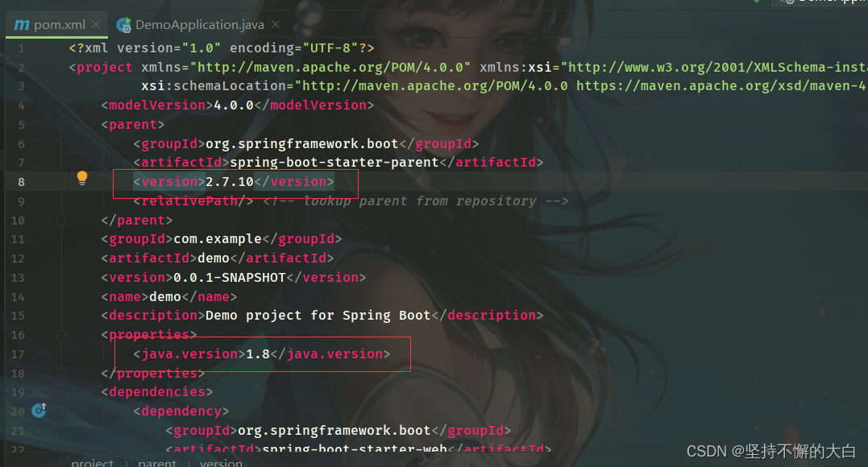Click org.springframework.boot groupId on line 21
Screen dimensions: 868x467
pyautogui.click(x=334, y=431)
